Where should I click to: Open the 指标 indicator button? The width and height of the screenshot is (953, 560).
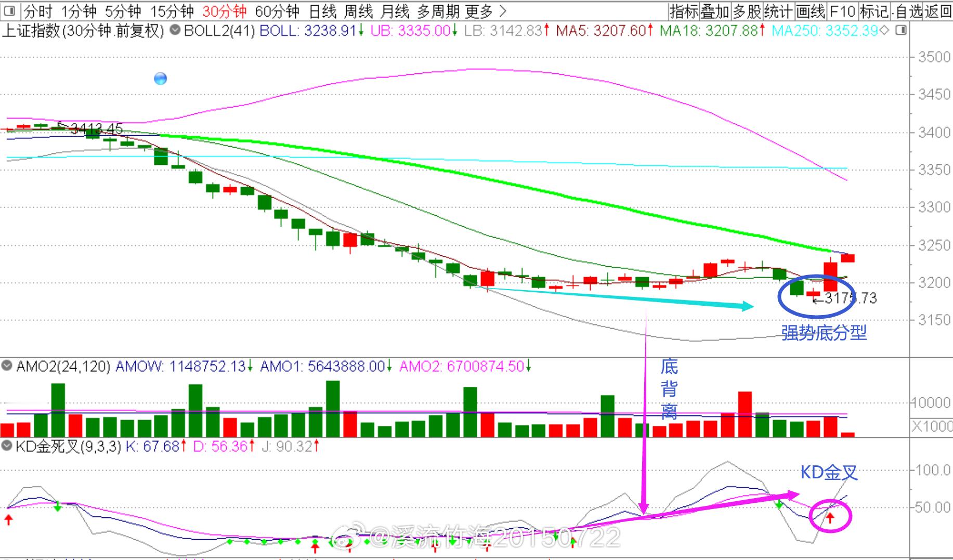[x=684, y=11]
